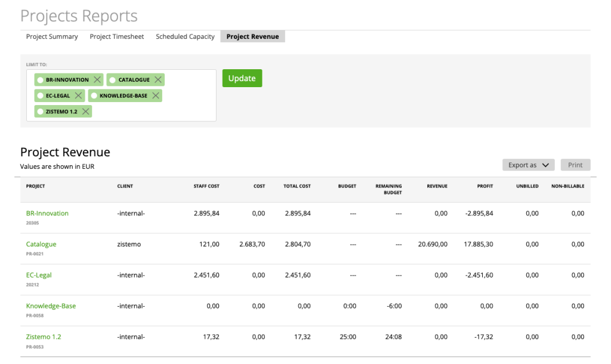611x364 pixels.
Task: Click the chevron icon inside Export as
Action: pos(544,165)
